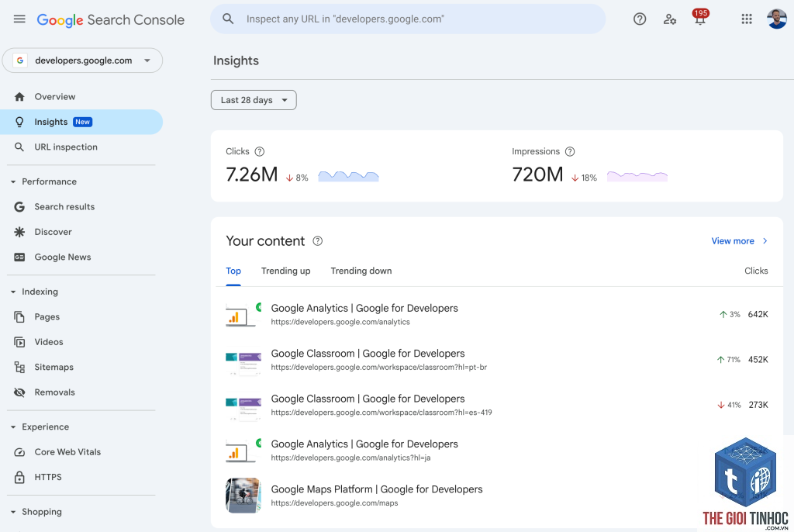Click the Removals crossed-eye icon
Screen dimensions: 794x532
[x=19, y=392]
